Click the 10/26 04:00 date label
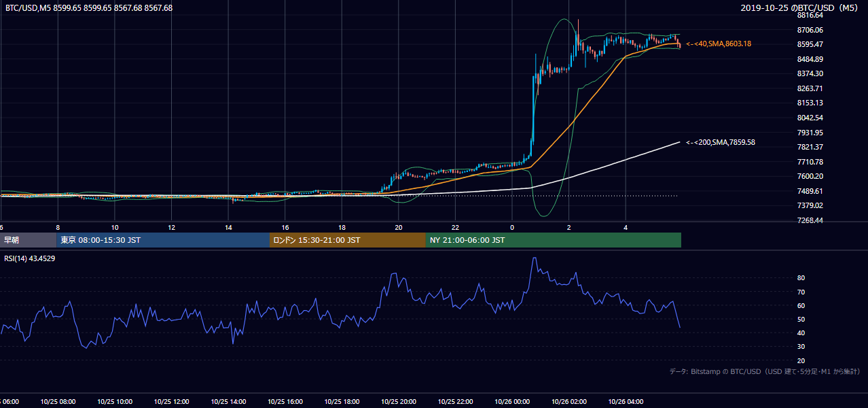 pos(626,402)
